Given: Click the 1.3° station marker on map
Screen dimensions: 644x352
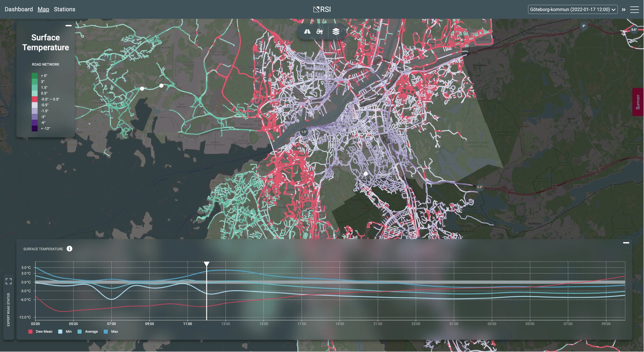Looking at the screenshot, I should pyautogui.click(x=304, y=132).
